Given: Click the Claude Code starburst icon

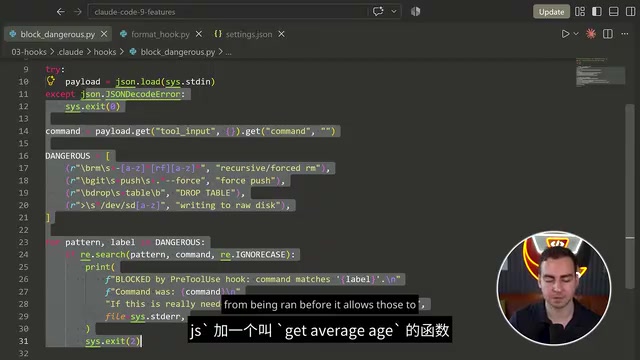Looking at the screenshot, I should tap(591, 34).
